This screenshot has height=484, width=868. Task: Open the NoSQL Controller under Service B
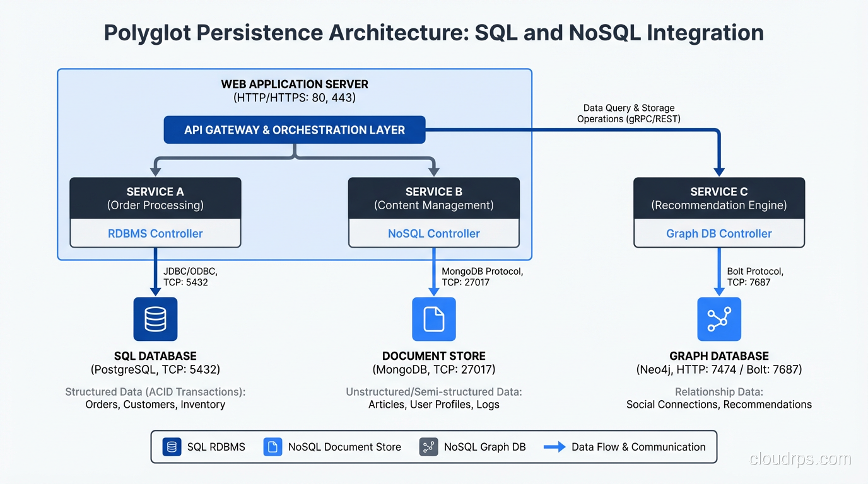(433, 233)
